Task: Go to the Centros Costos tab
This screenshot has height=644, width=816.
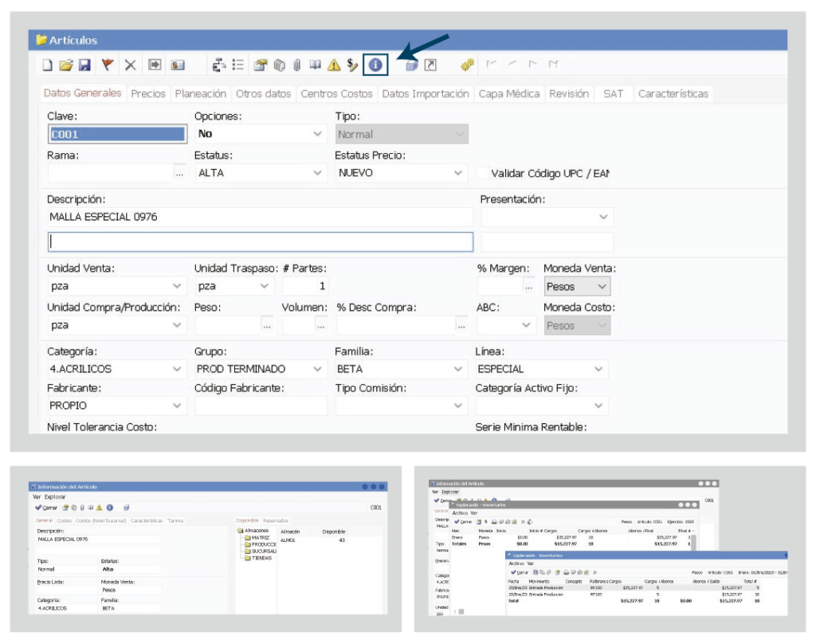Action: (336, 93)
